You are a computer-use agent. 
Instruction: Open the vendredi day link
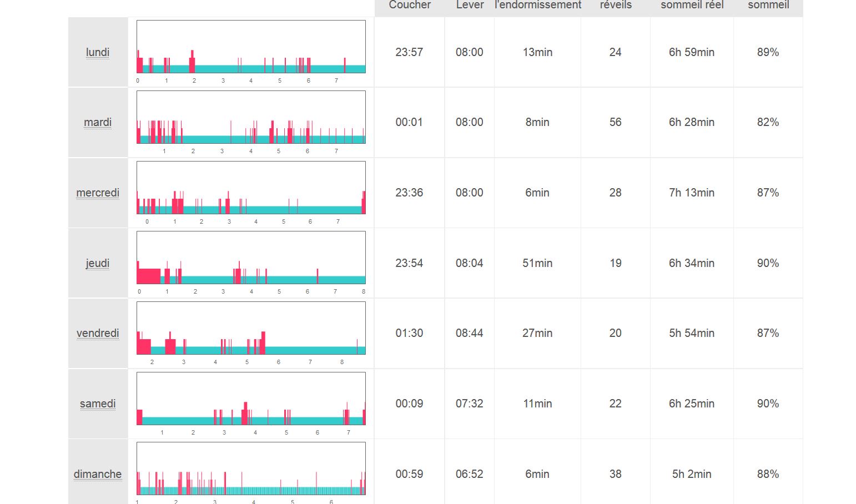point(98,333)
